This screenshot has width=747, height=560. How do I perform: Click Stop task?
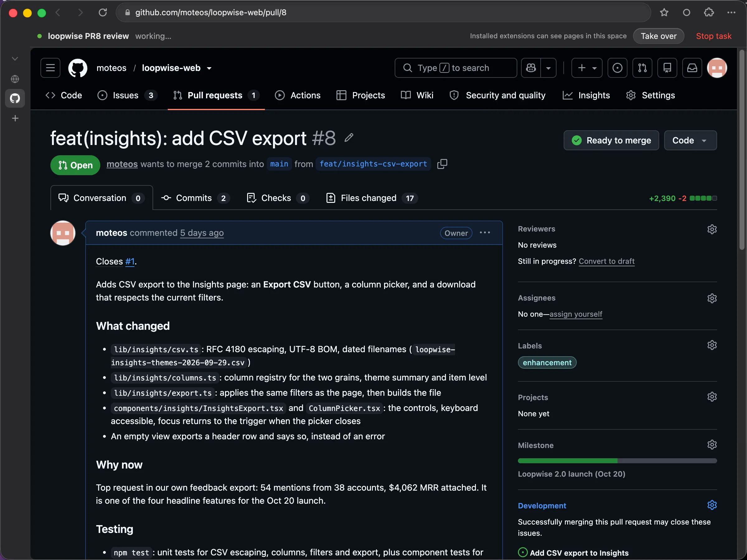[713, 36]
